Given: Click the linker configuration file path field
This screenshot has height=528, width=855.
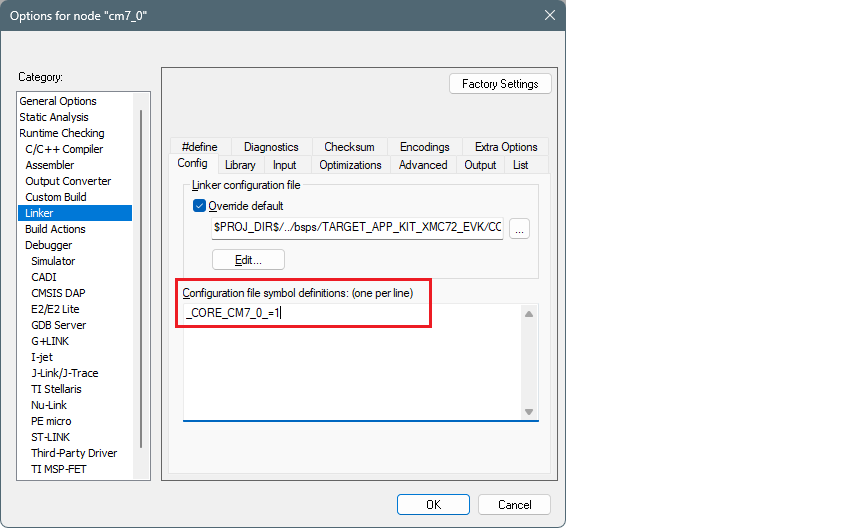Looking at the screenshot, I should (356, 228).
